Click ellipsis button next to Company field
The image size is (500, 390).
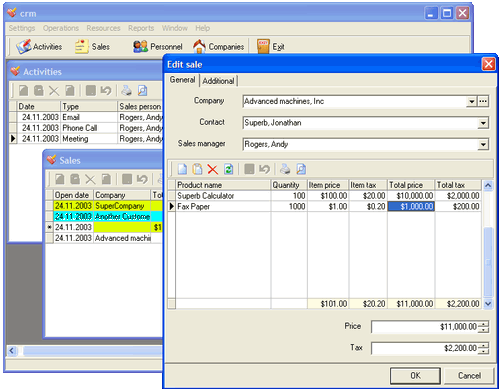coord(483,101)
